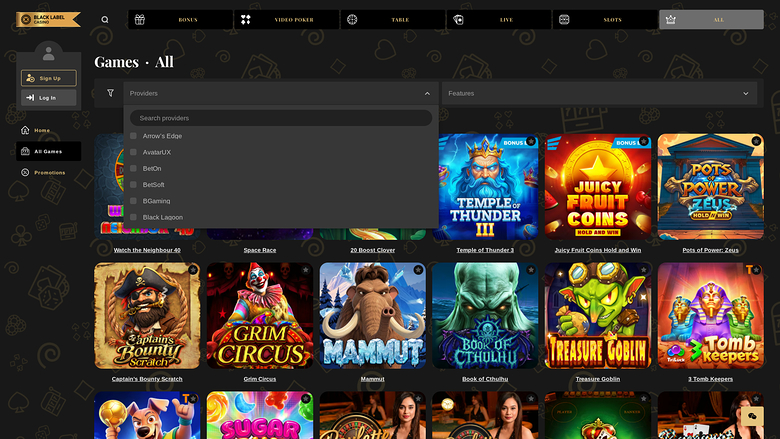Click the Live cards icon
Screen dimensions: 780x439
(458, 19)
